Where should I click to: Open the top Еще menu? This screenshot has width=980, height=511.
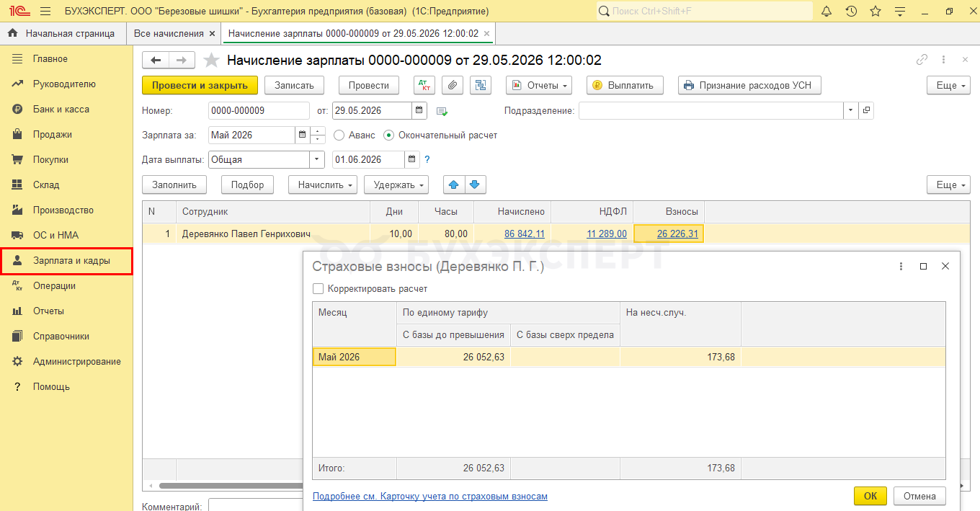click(x=948, y=85)
